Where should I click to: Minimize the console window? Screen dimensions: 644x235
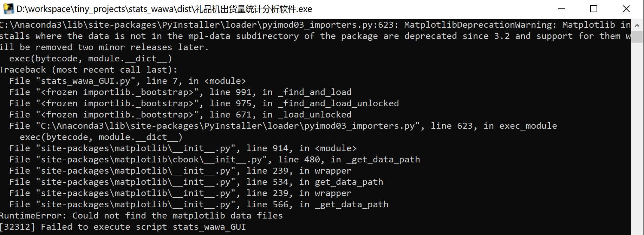[x=562, y=9]
